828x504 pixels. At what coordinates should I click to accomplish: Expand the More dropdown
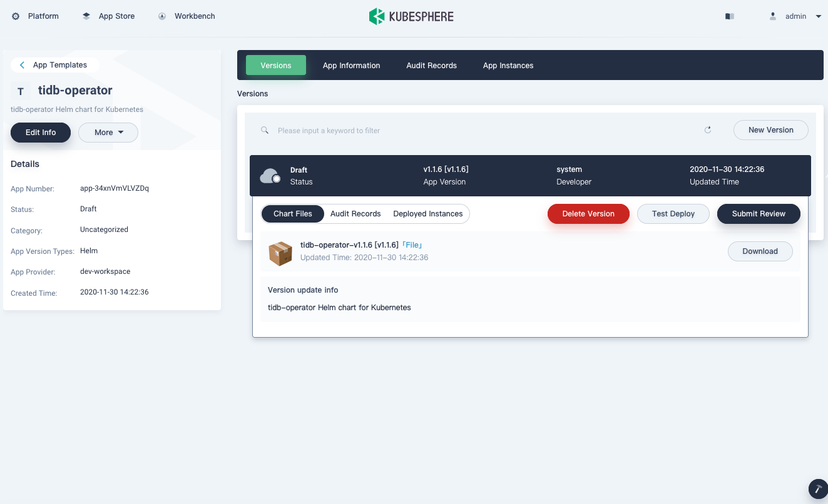click(x=108, y=133)
